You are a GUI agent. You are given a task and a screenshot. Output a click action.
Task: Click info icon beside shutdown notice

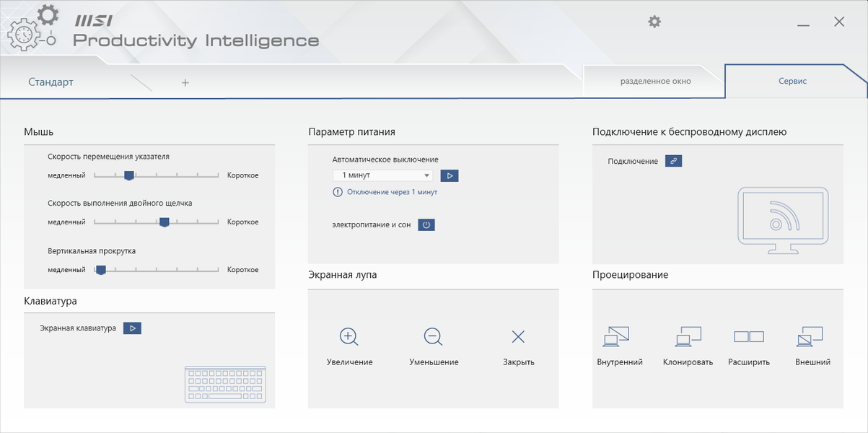[x=338, y=192]
